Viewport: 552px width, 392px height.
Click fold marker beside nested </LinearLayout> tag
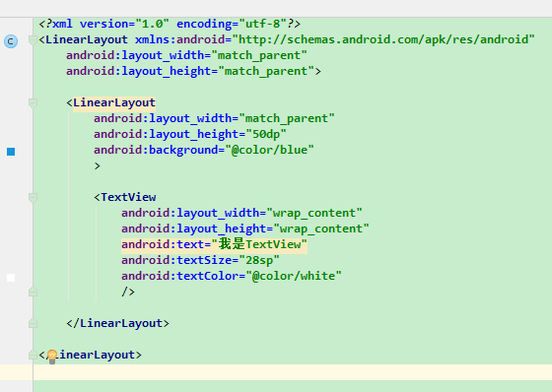[33, 323]
